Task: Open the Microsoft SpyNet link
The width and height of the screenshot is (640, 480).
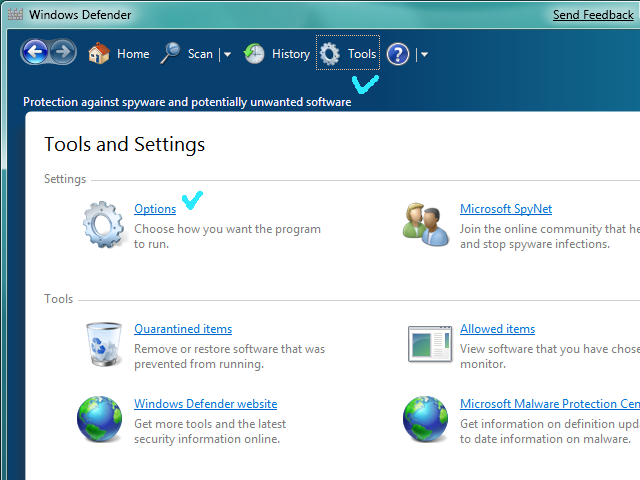Action: pos(506,209)
